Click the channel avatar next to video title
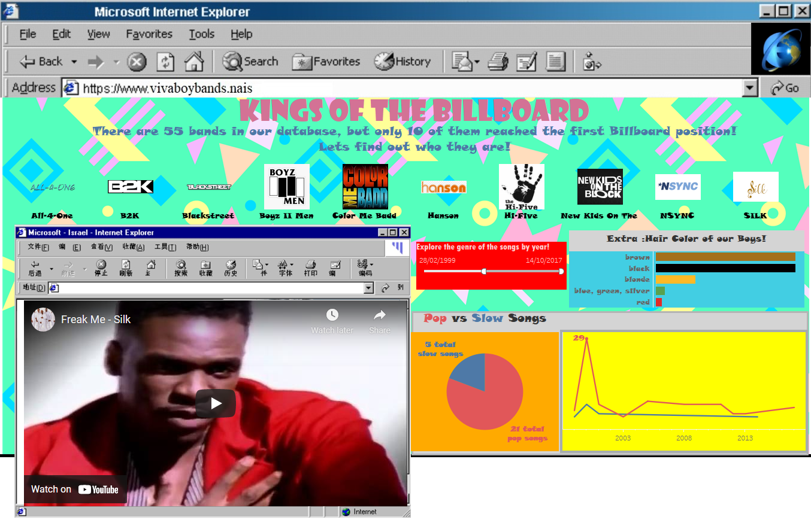This screenshot has height=532, width=811. (43, 320)
